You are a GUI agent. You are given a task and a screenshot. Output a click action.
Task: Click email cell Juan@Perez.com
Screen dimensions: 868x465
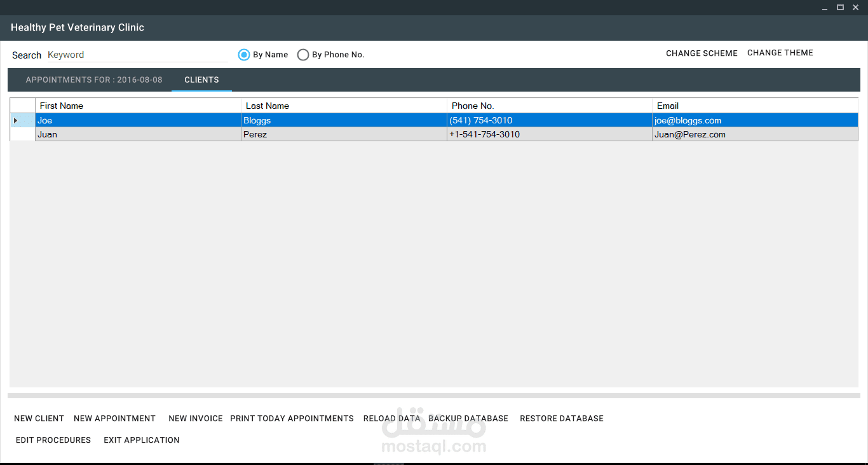[x=756, y=134]
